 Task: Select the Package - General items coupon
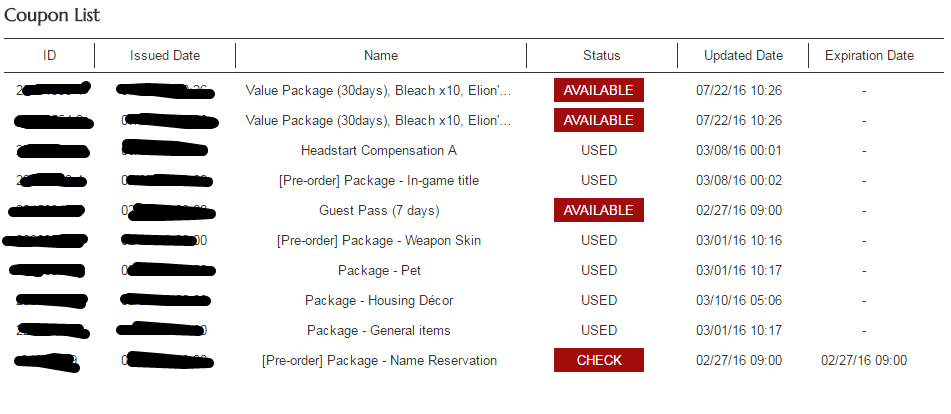(379, 330)
